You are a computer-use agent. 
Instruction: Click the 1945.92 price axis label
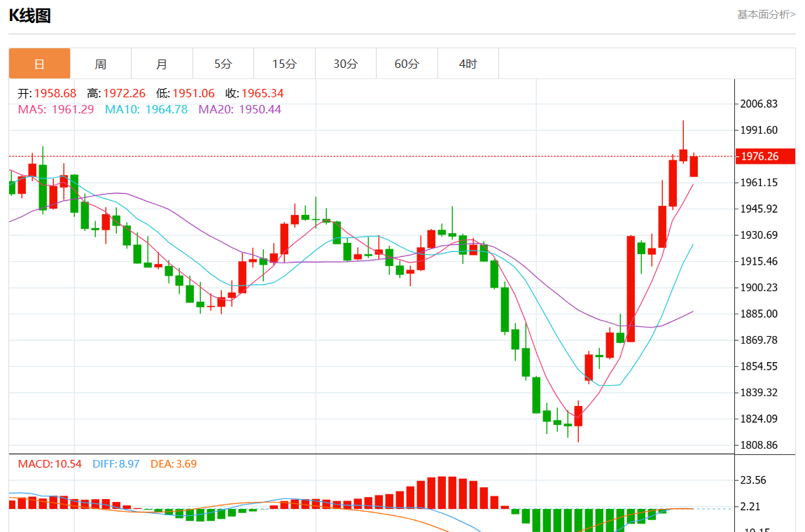coord(759,209)
